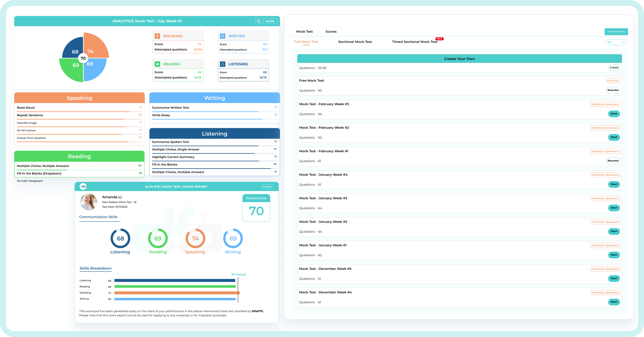The image size is (644, 337).
Task: Click the Listening headphones icon
Action: click(223, 64)
